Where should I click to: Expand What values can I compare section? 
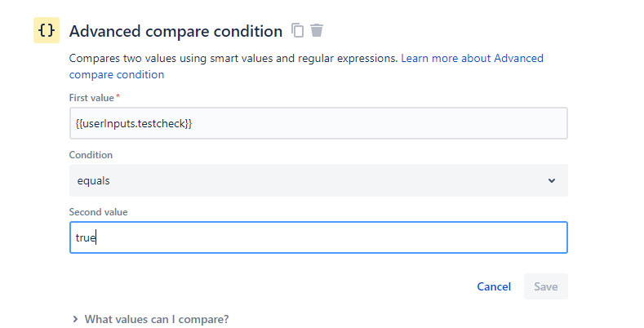click(x=157, y=320)
